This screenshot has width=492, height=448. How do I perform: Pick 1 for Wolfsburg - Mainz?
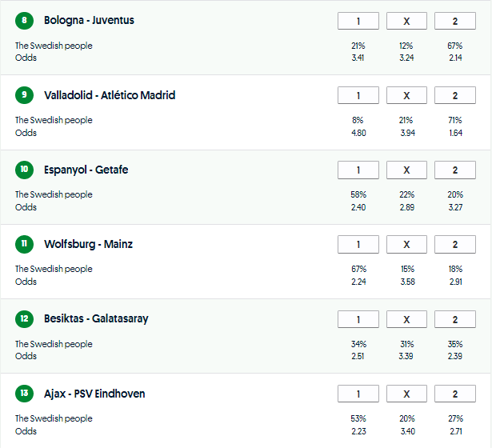(x=358, y=245)
